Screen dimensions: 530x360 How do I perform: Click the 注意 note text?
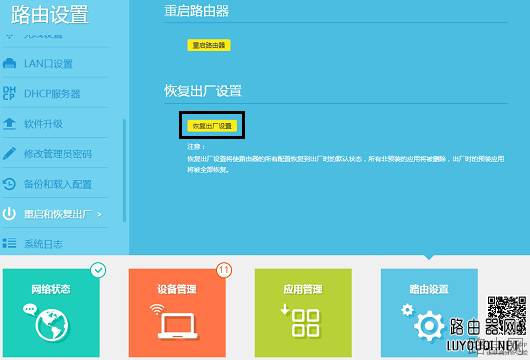(x=346, y=159)
